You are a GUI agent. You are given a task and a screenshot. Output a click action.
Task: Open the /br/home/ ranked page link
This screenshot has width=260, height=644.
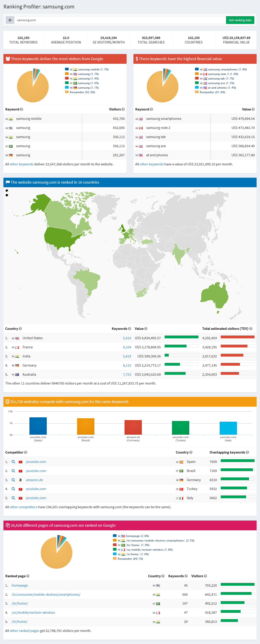coord(20,603)
